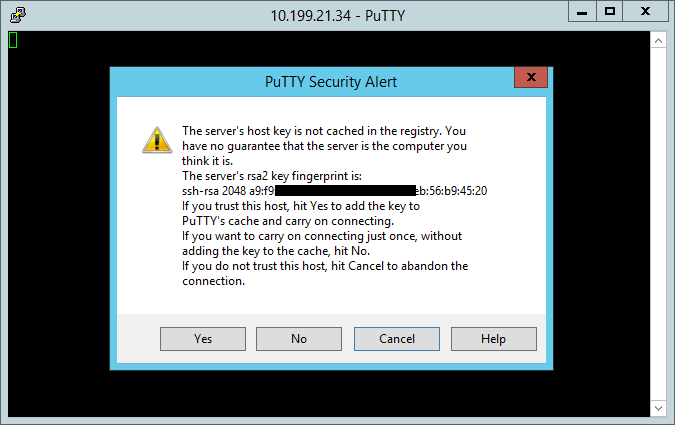Viewport: 675px width, 425px height.
Task: Click the 10.199.21.34 - PuTTY window title
Action: tap(338, 16)
